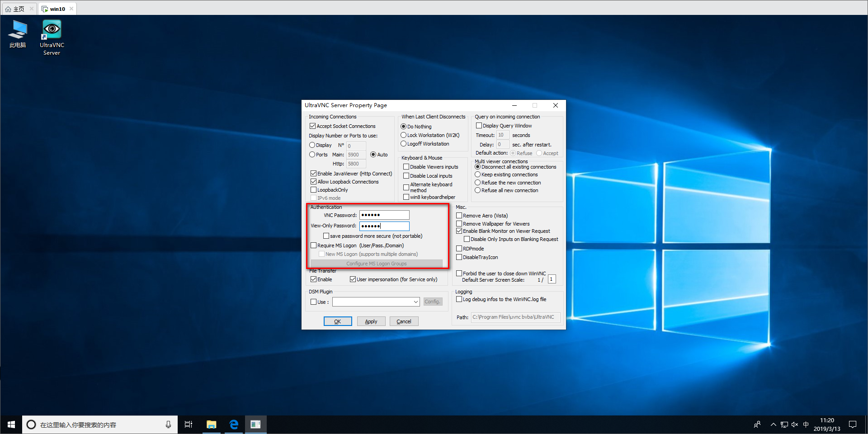Check Disable Viewers inputs
The height and width of the screenshot is (434, 868).
click(x=406, y=167)
